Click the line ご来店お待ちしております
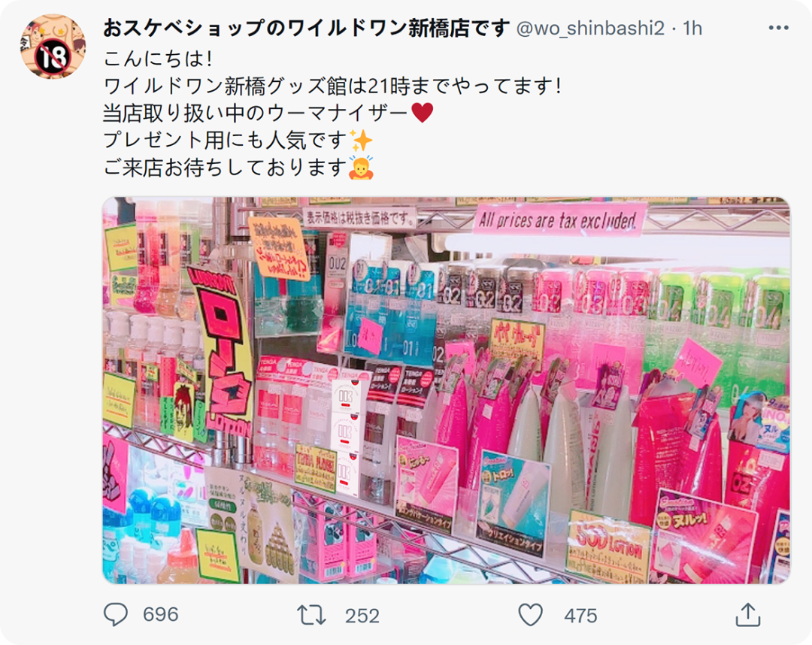 [x=226, y=167]
